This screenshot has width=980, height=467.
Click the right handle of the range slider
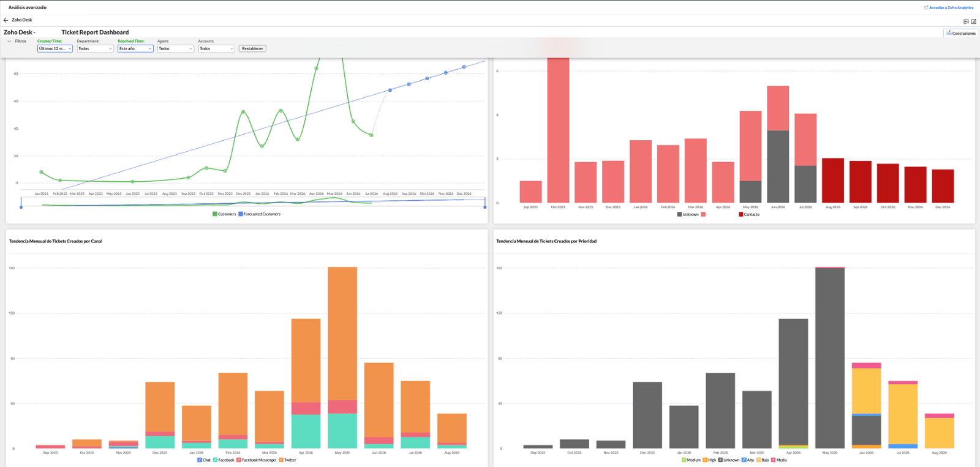pos(485,207)
